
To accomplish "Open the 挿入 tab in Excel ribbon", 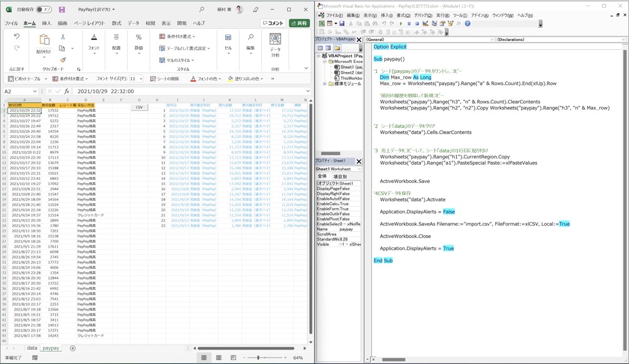I will [x=47, y=23].
